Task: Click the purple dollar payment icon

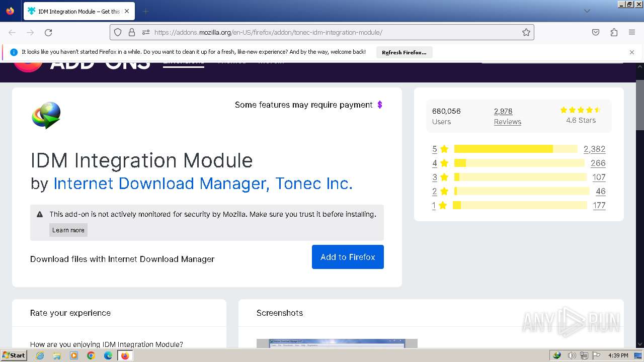Action: [x=380, y=105]
